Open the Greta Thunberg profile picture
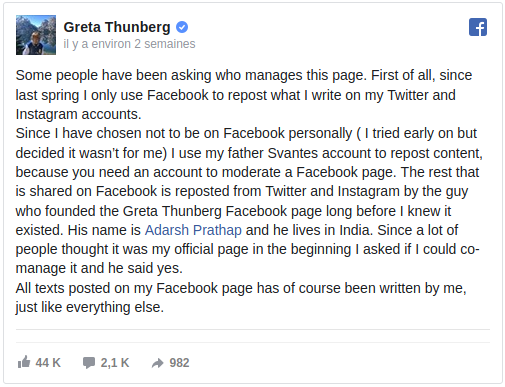This screenshot has height=387, width=505. pyautogui.click(x=36, y=35)
